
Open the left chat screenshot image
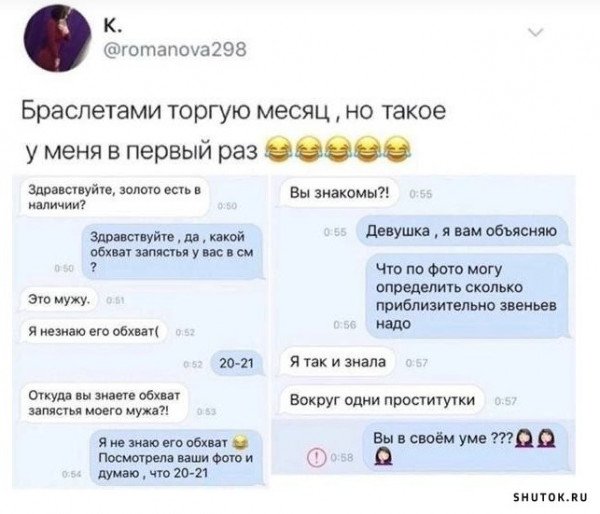pyautogui.click(x=139, y=331)
